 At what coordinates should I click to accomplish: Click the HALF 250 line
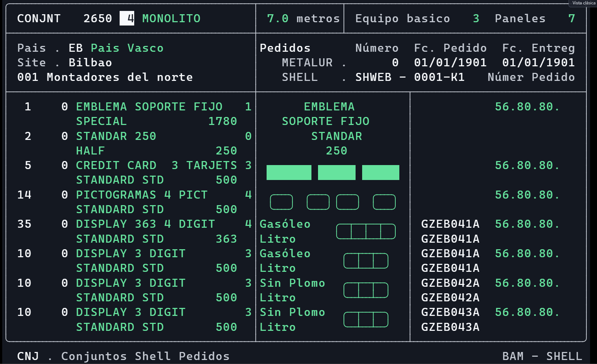(156, 151)
